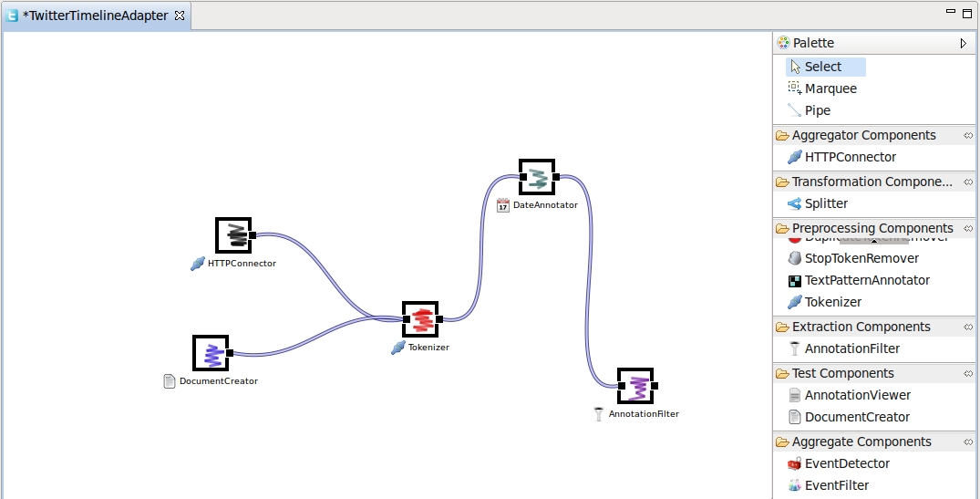Pin the Test Components drawer open
The height and width of the screenshot is (499, 980).
(x=968, y=373)
